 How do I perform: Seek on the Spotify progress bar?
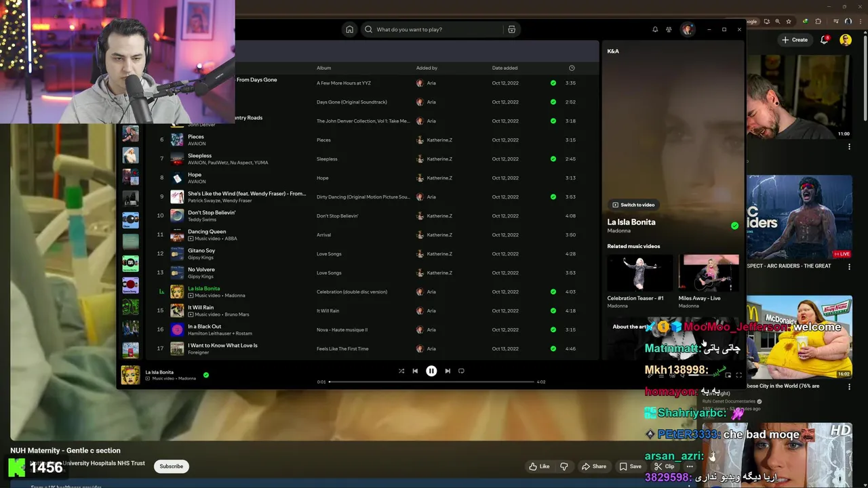pyautogui.click(x=431, y=382)
